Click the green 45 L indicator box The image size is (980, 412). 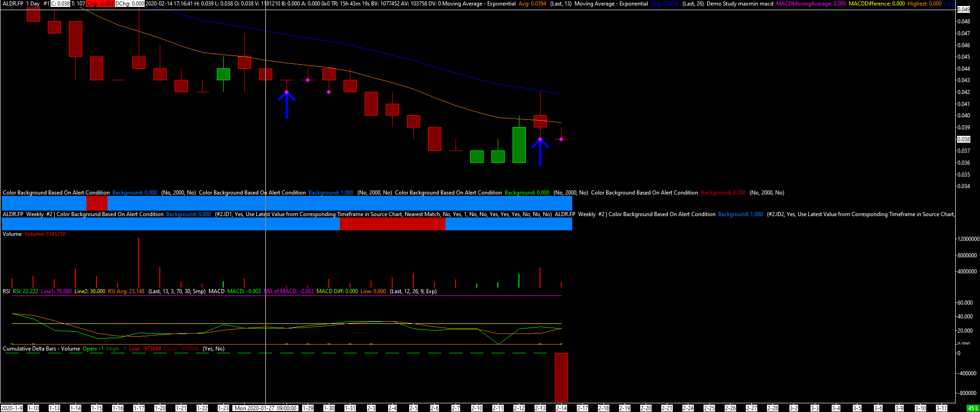(973, 408)
